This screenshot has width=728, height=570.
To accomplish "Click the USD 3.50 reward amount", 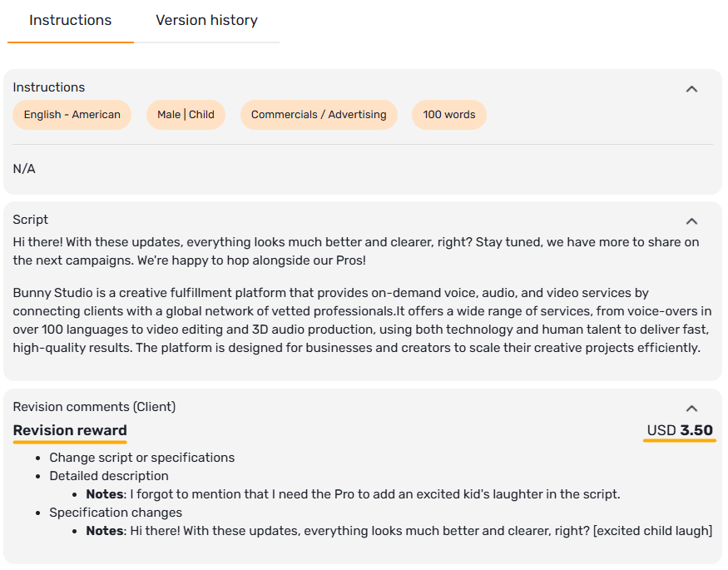I will point(680,430).
